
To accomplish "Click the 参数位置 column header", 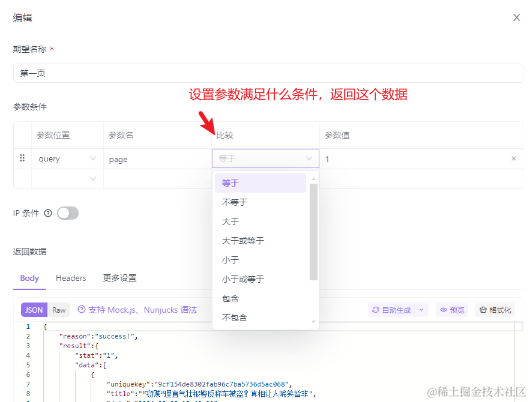I will pyautogui.click(x=53, y=135).
